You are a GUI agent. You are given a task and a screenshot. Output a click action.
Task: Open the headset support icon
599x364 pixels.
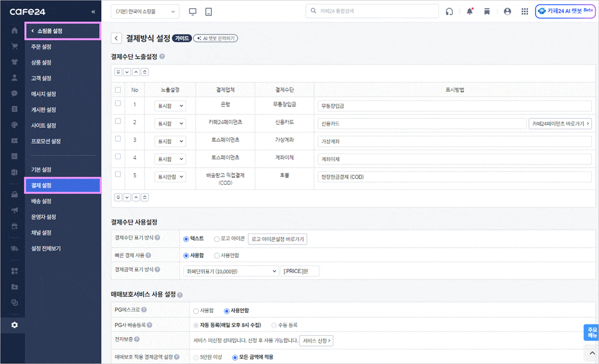(x=449, y=12)
